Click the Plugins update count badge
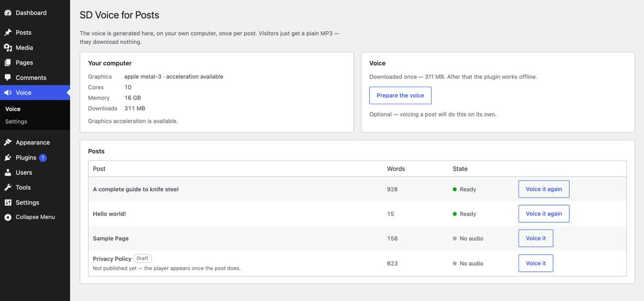 click(42, 158)
